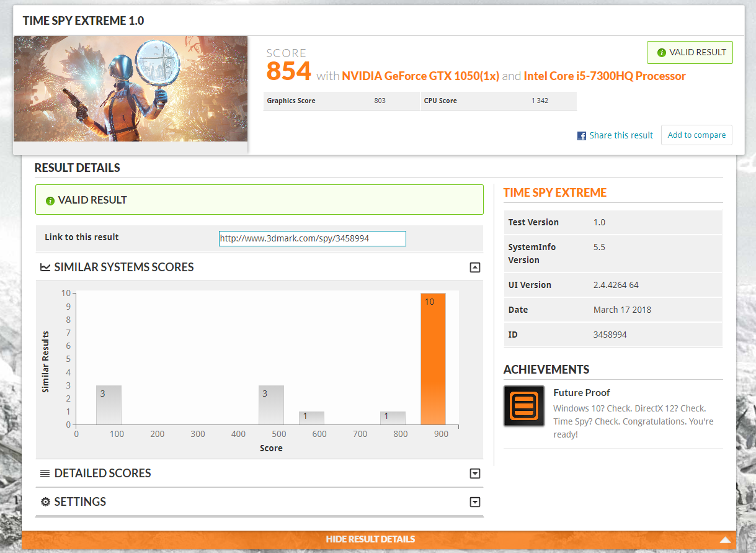Click the RESULT DETAILS heading
756x553 pixels.
pos(77,168)
